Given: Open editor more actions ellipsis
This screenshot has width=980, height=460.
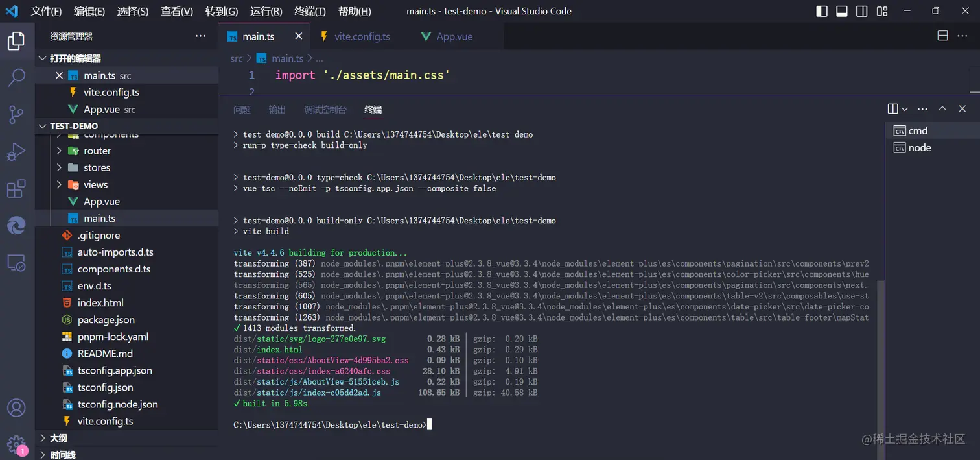Looking at the screenshot, I should pyautogui.click(x=962, y=36).
